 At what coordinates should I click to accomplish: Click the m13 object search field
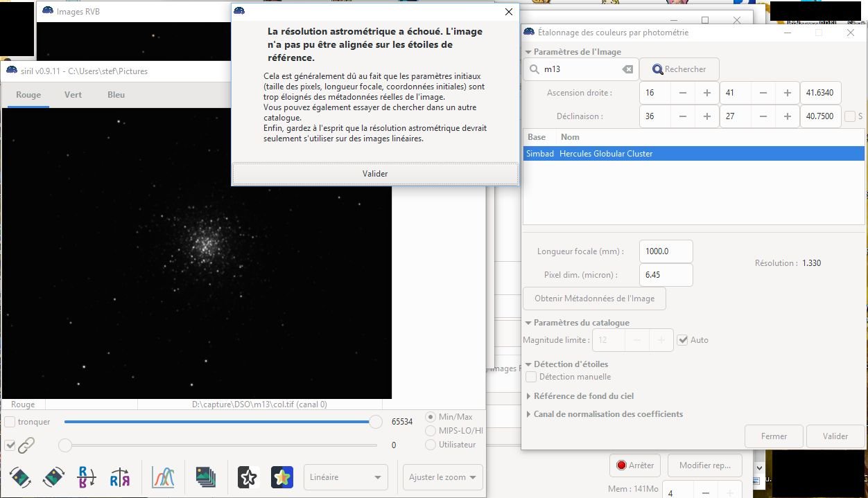coord(581,69)
